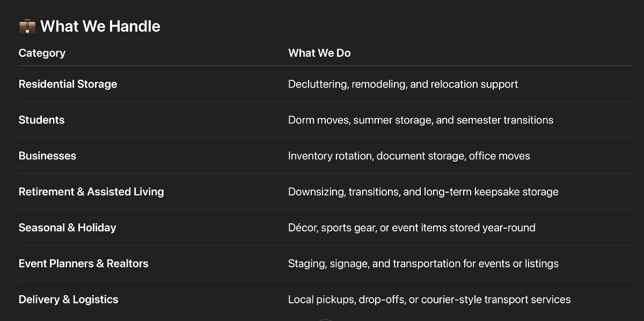Click the 'What We Handle' heading
This screenshot has height=321, width=644.
coord(100,26)
